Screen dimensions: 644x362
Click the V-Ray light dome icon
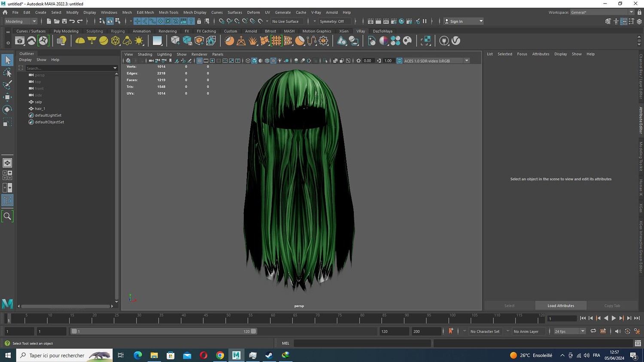point(80,41)
